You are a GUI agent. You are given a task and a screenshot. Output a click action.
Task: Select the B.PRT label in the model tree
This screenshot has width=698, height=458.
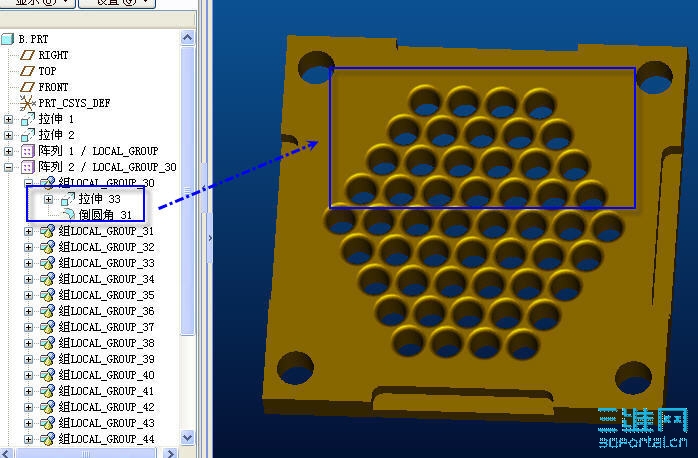pyautogui.click(x=33, y=39)
